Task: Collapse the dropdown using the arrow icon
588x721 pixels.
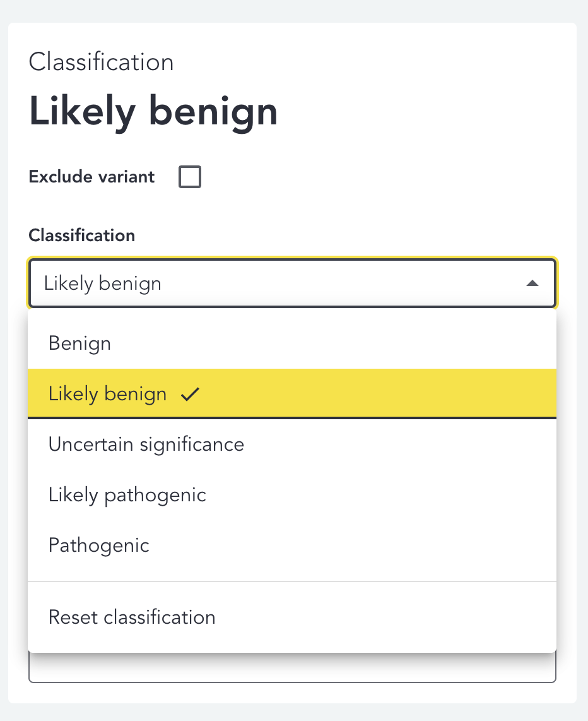Action: [532, 283]
